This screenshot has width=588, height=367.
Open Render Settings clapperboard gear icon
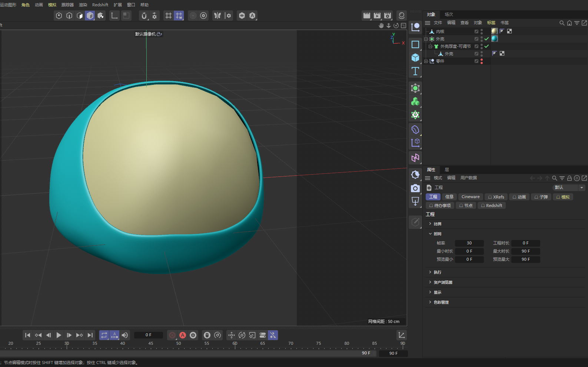388,16
